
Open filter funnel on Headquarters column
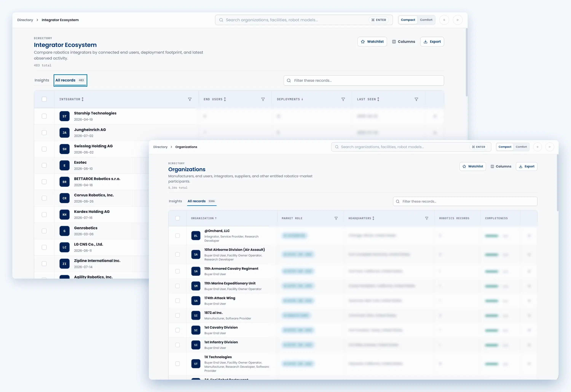point(427,218)
